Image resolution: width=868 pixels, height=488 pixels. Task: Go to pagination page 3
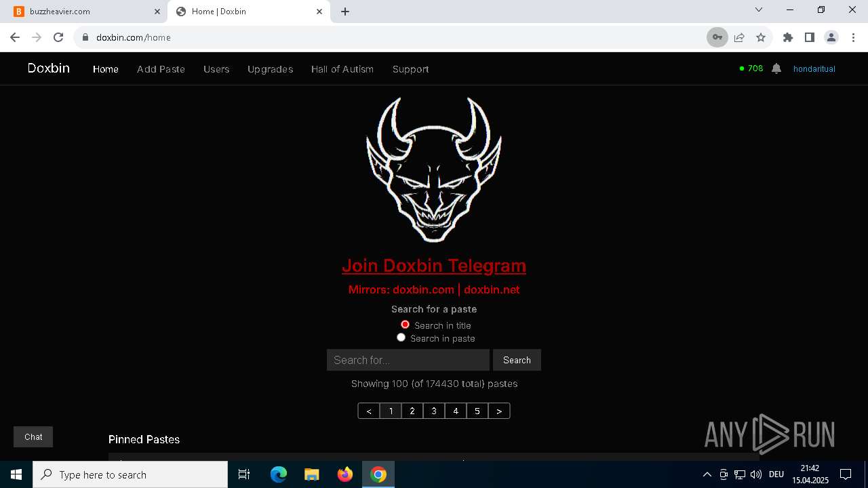click(x=434, y=411)
